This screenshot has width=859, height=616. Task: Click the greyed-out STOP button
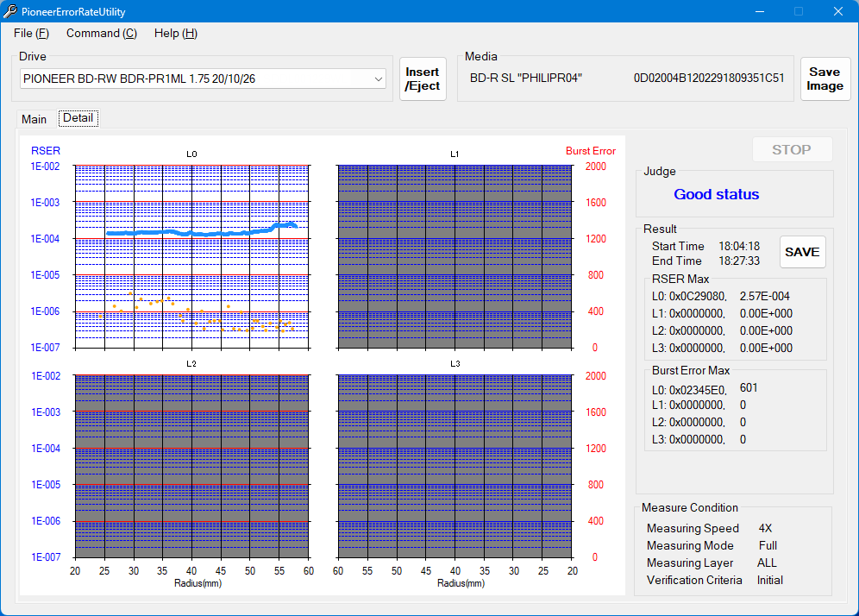click(x=791, y=149)
